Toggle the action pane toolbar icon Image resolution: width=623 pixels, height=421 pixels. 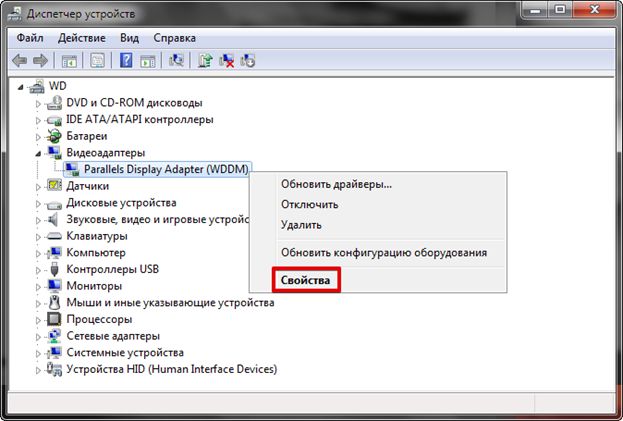[x=148, y=61]
